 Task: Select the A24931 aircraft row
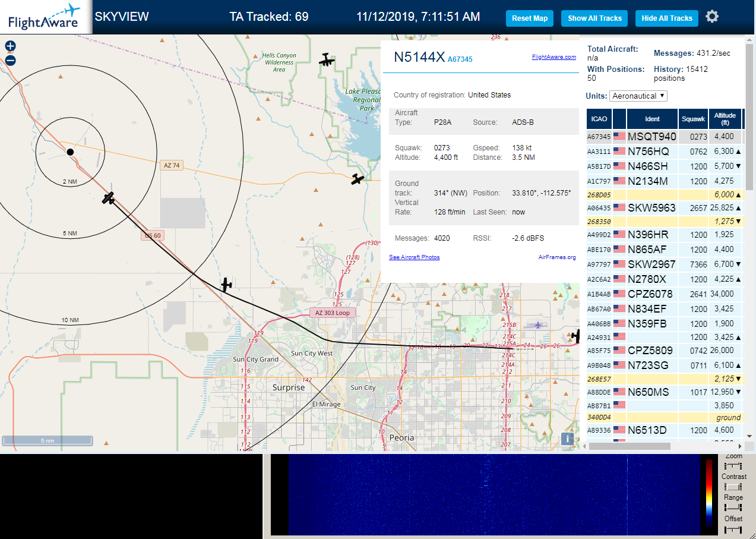[665, 338]
